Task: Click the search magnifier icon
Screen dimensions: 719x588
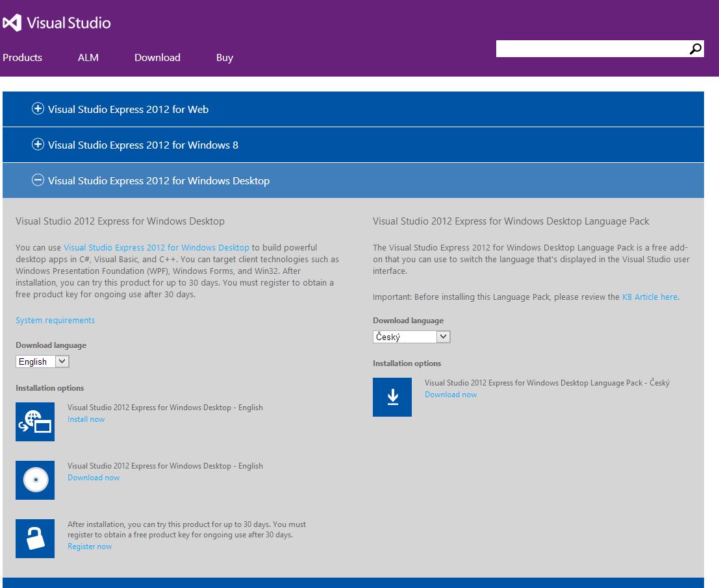Action: [695, 48]
